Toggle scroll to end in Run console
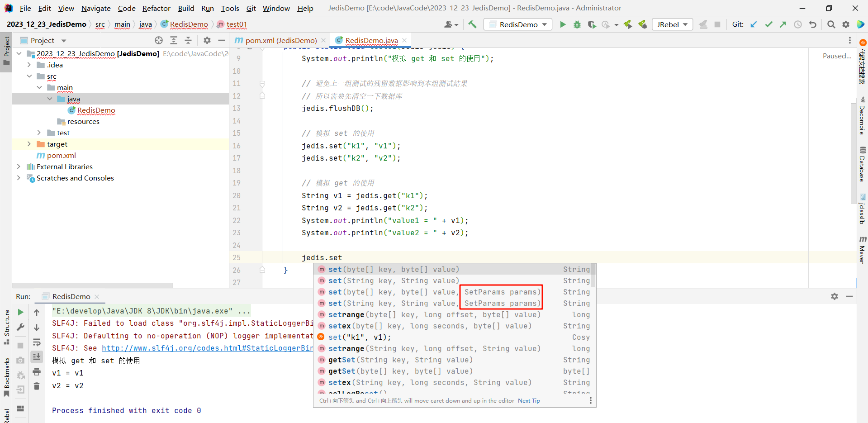 coord(37,357)
